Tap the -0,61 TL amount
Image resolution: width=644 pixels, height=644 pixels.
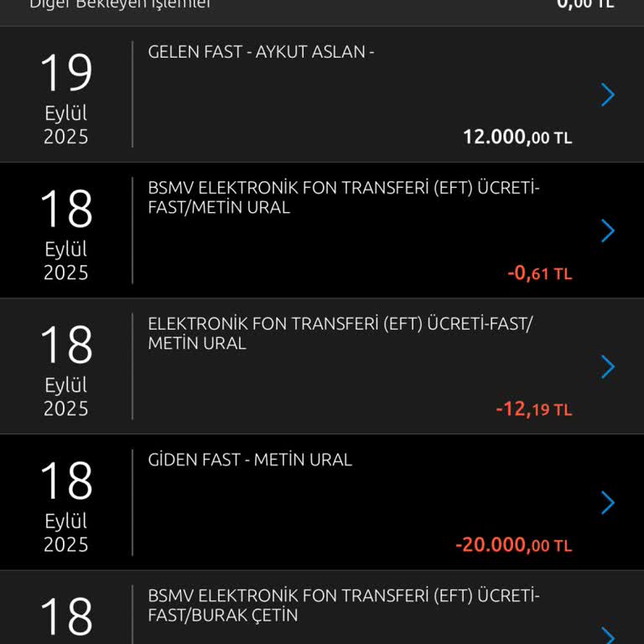point(539,273)
